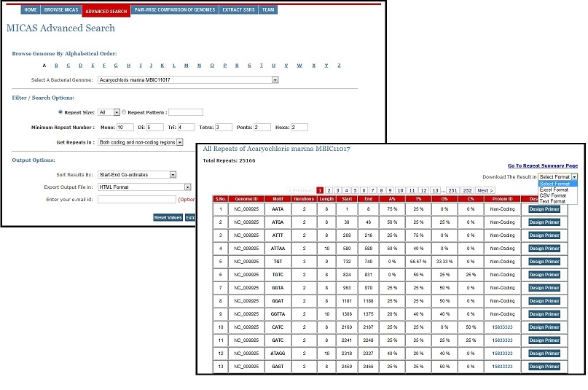Expand the Repeat Size 'All' dropdown
This screenshot has height=390, width=588.
coord(109,113)
